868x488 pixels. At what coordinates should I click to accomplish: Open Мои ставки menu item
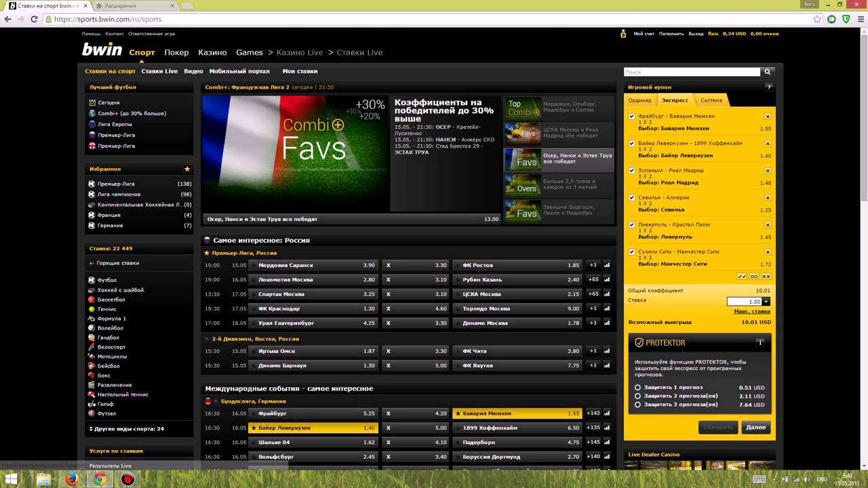[300, 71]
